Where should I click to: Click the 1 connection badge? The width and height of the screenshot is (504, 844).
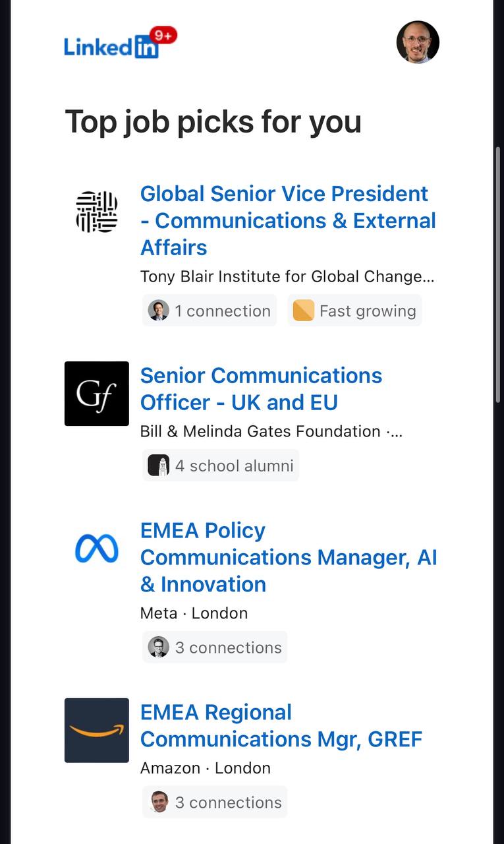(210, 311)
